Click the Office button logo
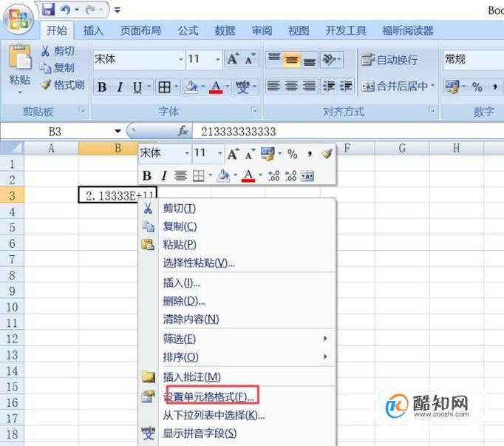Image resolution: width=504 pixels, height=446 pixels. pos(18,18)
